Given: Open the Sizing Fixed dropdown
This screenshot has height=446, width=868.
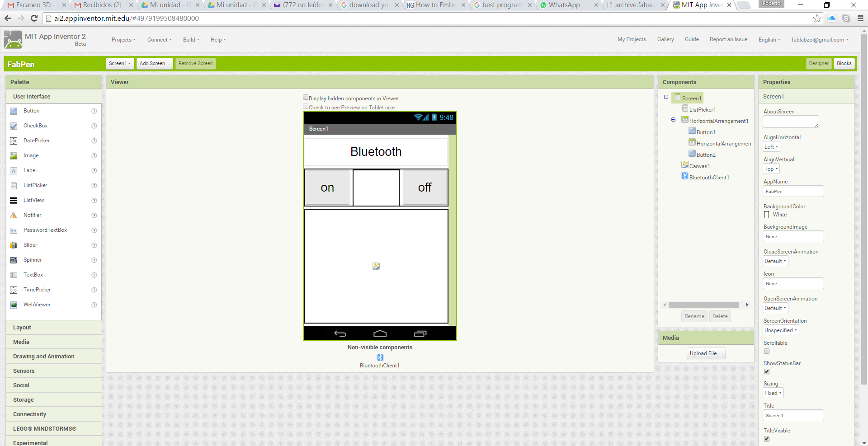Looking at the screenshot, I should click(773, 393).
